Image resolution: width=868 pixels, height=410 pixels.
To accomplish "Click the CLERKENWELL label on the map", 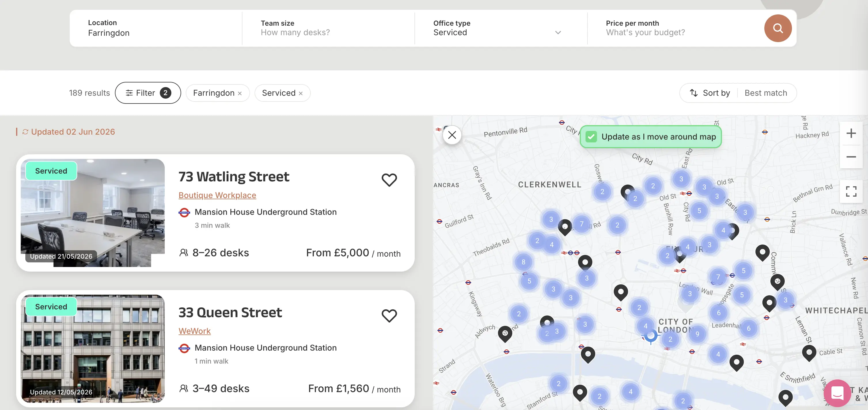I will [549, 185].
